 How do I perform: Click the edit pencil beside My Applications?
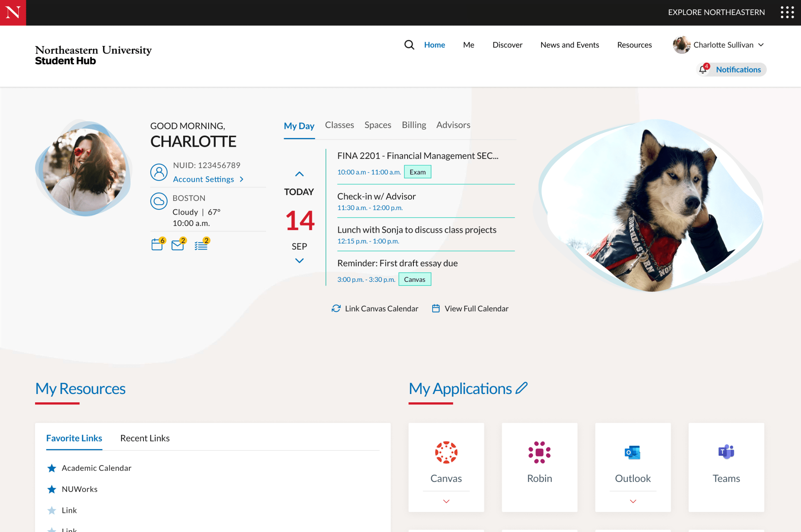point(521,388)
